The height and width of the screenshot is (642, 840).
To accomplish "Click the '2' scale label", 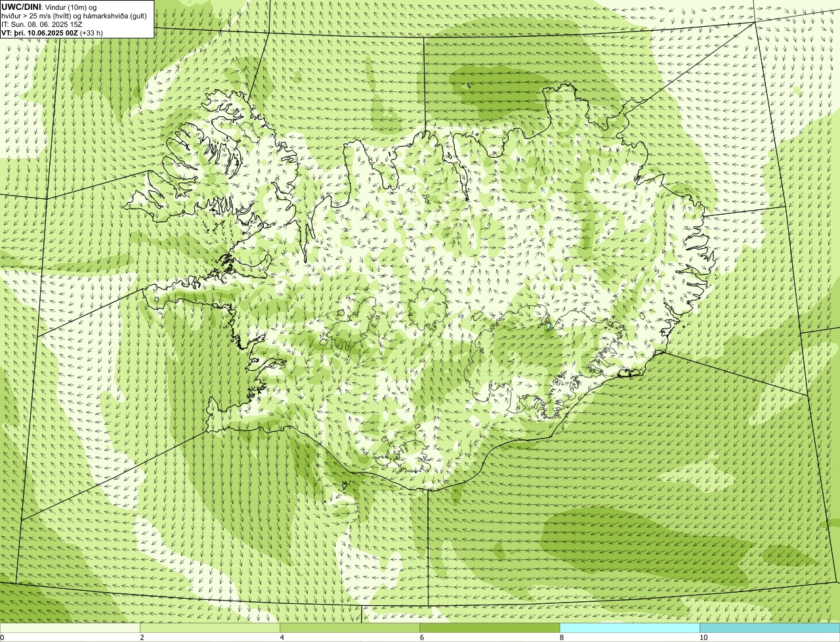I will (x=142, y=637).
